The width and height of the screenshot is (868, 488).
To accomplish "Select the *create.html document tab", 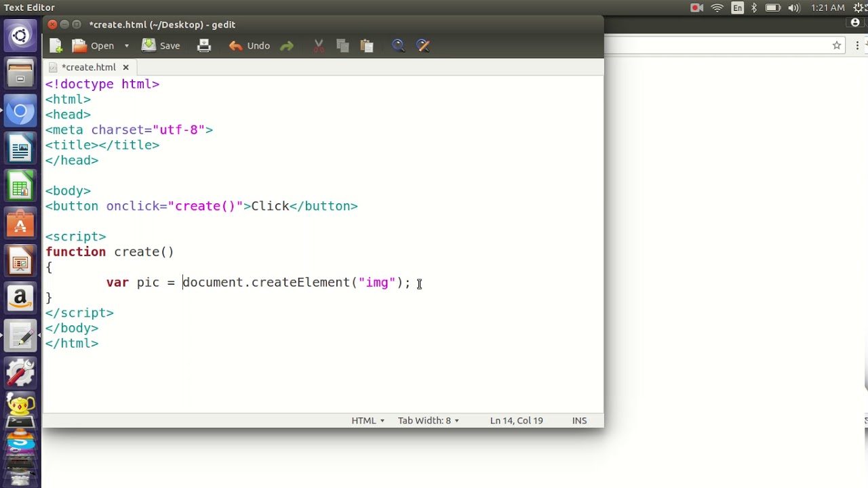I will click(89, 67).
